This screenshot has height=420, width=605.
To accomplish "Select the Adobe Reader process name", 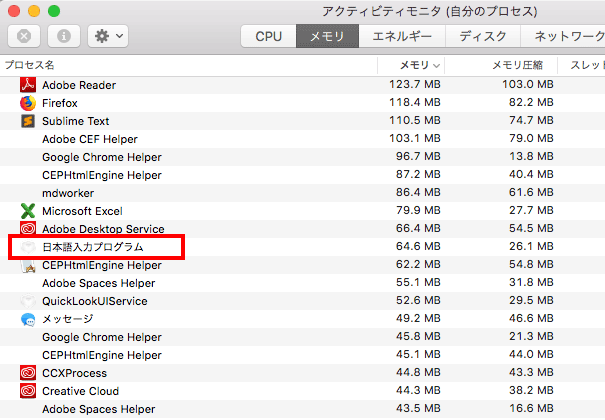I will pyautogui.click(x=79, y=85).
